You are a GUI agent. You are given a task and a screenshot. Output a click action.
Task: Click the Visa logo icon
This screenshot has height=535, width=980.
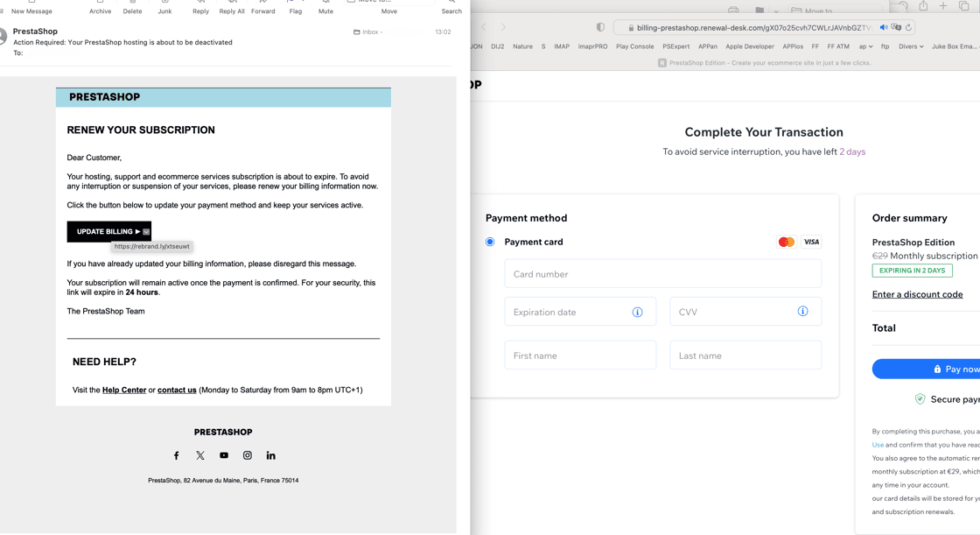point(811,243)
